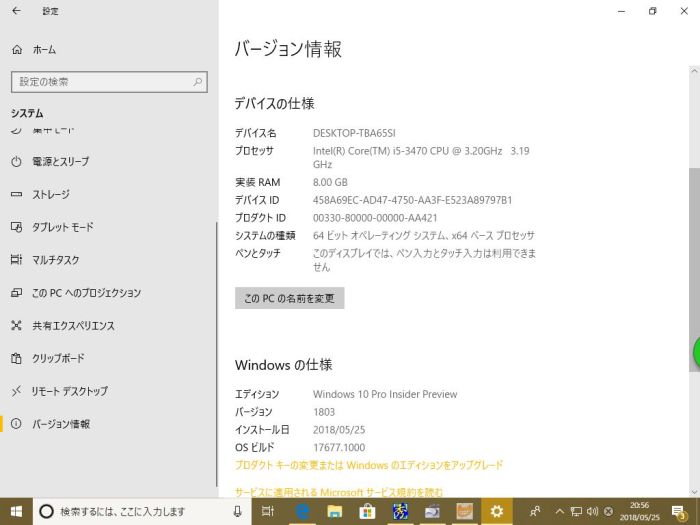This screenshot has height=525, width=700.
Task: Go to マルチタスク settings
Action: tap(56, 260)
